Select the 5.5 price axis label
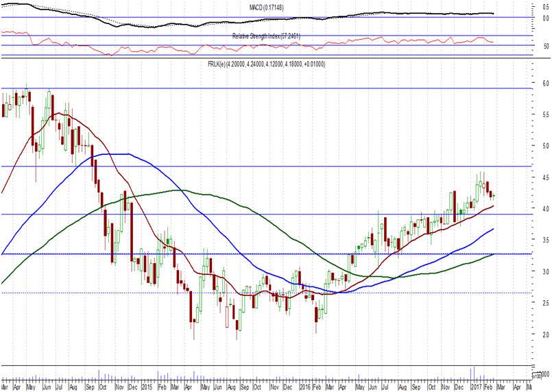Screen dimensions: 552x392 click(546, 114)
